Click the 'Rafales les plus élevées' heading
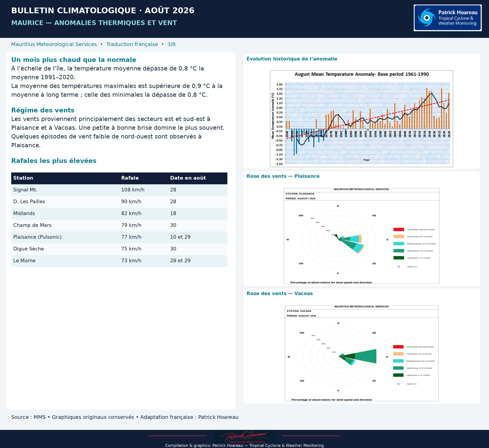The image size is (489, 448). [54, 161]
